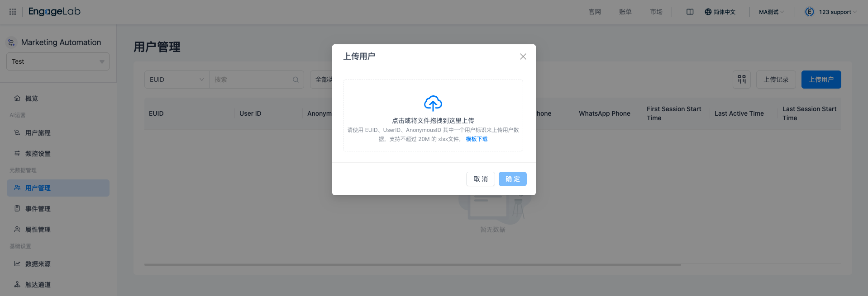Click the 模板下载 template download link
The width and height of the screenshot is (868, 296).
(477, 139)
